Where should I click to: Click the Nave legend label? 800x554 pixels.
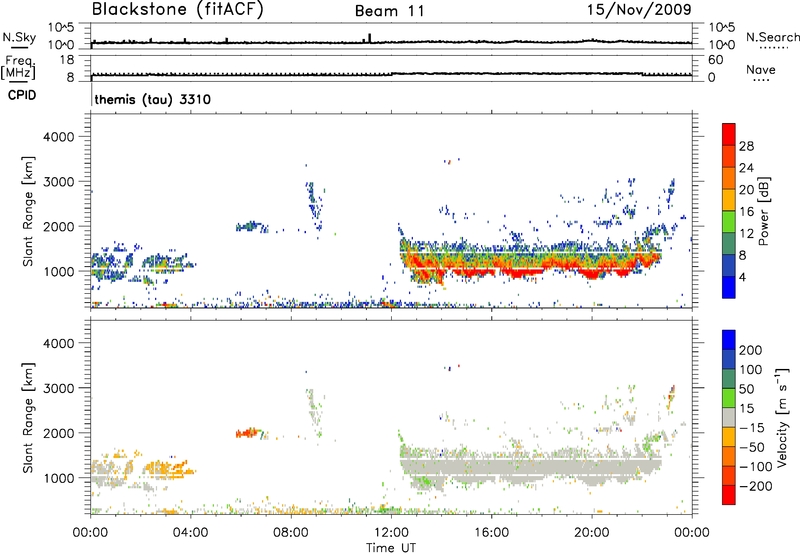[x=761, y=69]
